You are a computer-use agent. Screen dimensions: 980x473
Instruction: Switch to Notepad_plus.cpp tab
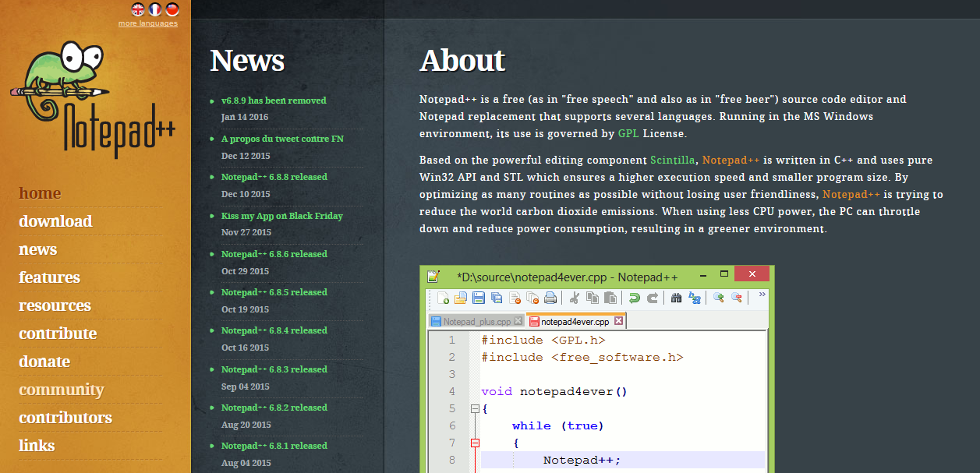click(x=477, y=321)
